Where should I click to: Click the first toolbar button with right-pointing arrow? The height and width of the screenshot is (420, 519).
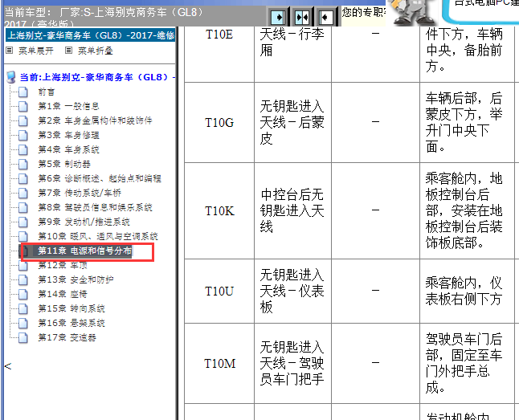278,16
